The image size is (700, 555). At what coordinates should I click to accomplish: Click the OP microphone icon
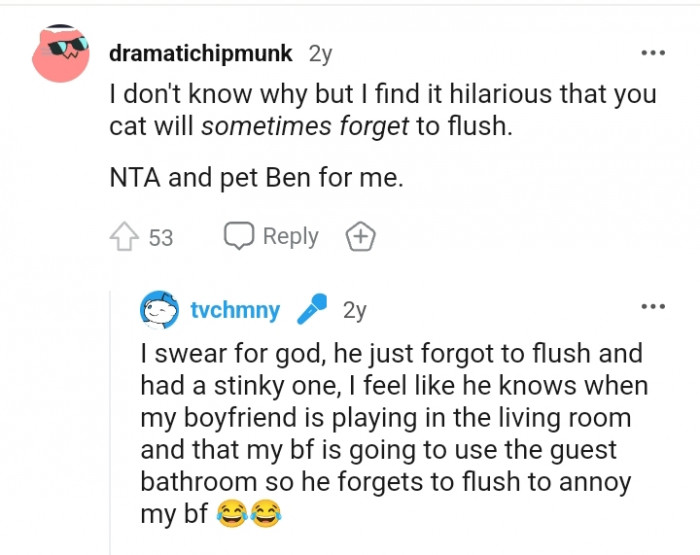point(312,309)
